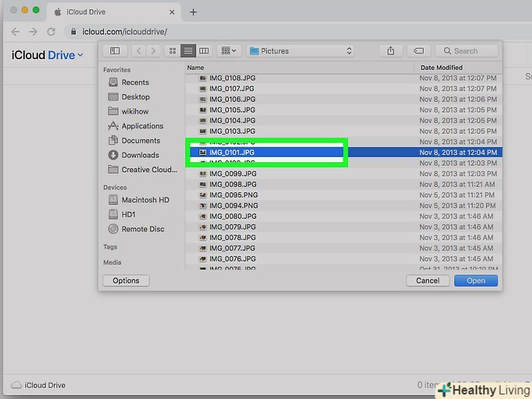
Task: Open the Pictures folder location dropdown
Action: coord(300,50)
